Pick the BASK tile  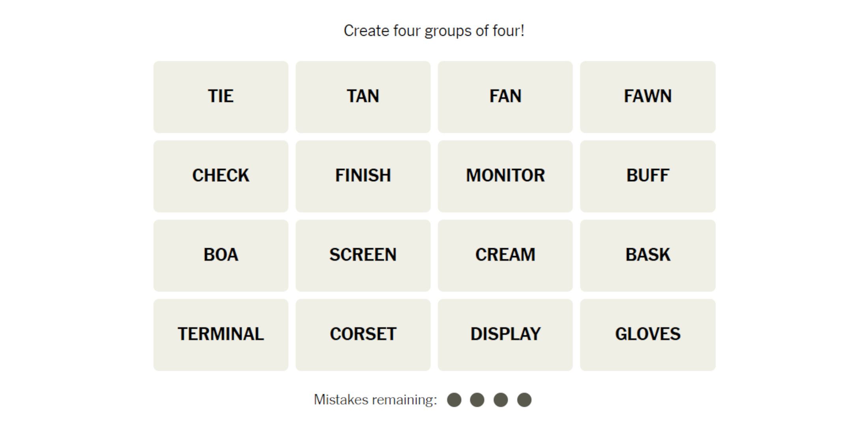coord(647,255)
